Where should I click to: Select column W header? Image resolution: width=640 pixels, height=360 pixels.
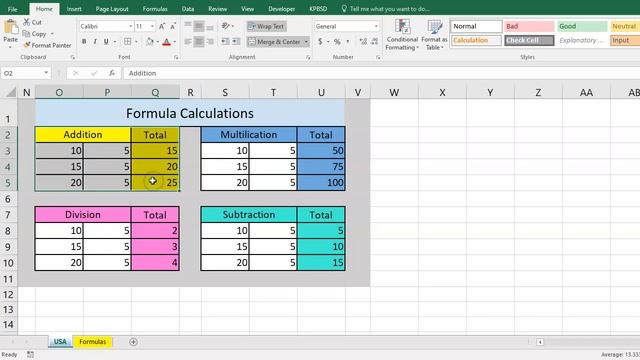point(394,93)
